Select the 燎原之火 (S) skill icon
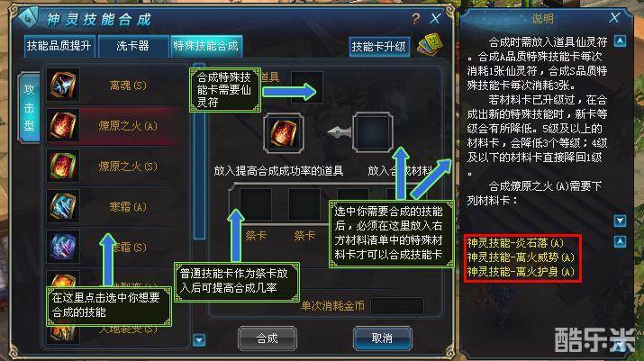The width and height of the screenshot is (644, 361). 63,166
